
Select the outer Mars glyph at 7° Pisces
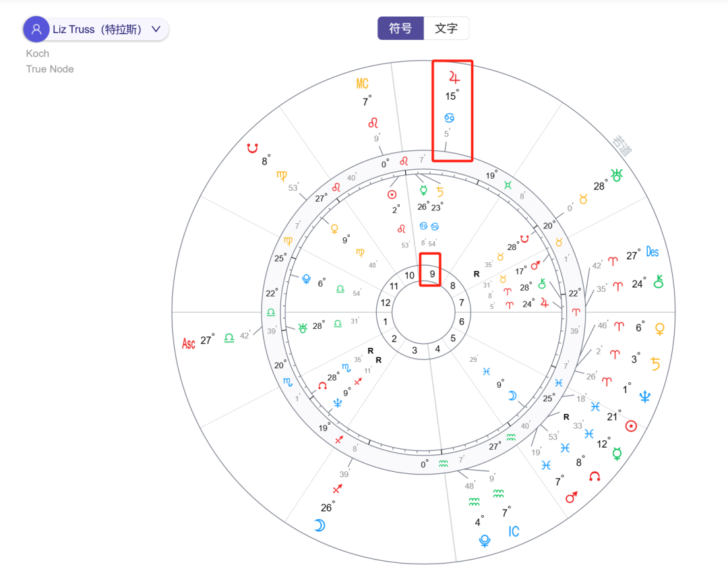point(572,497)
